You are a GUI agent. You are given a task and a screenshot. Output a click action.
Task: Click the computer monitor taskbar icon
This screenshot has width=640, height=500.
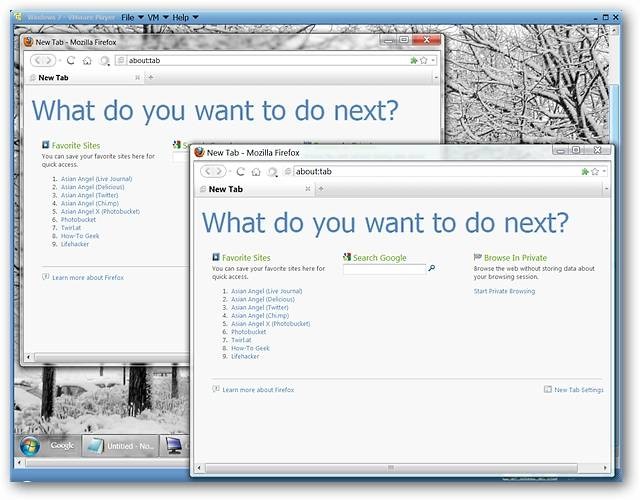[x=173, y=446]
